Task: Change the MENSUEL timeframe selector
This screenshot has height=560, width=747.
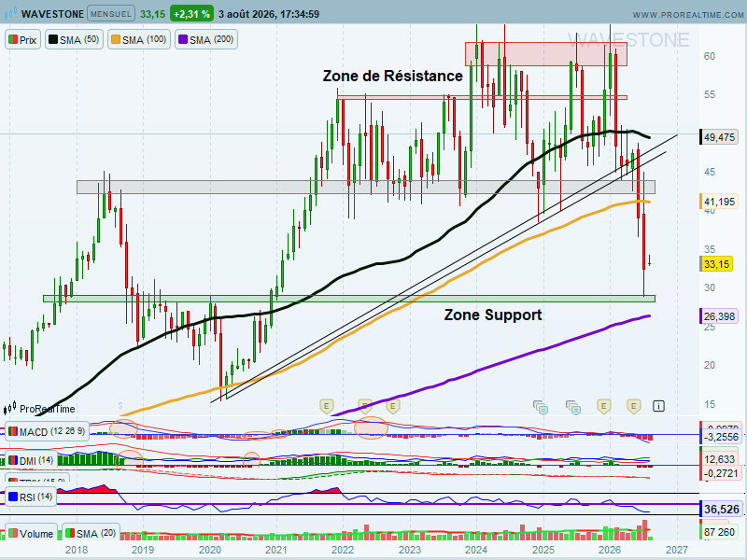Action: click(111, 14)
